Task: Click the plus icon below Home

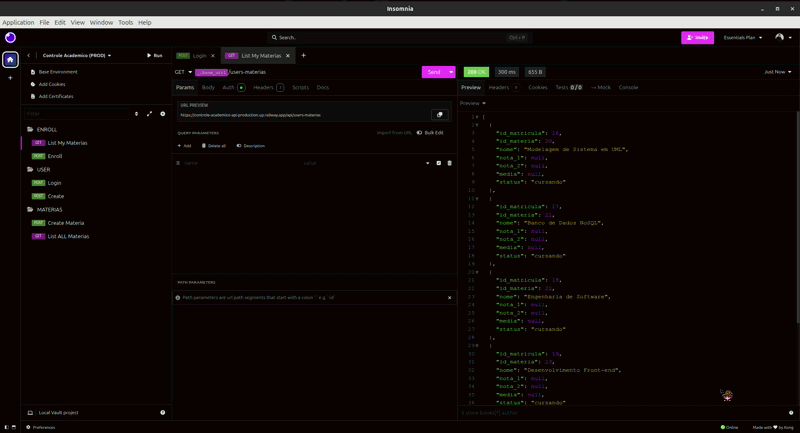Action: [10, 78]
